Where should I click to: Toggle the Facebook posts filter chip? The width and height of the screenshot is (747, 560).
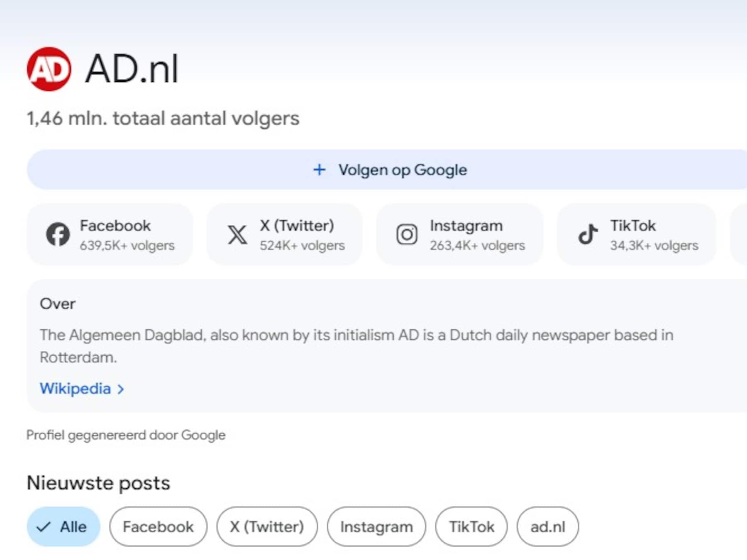click(158, 526)
